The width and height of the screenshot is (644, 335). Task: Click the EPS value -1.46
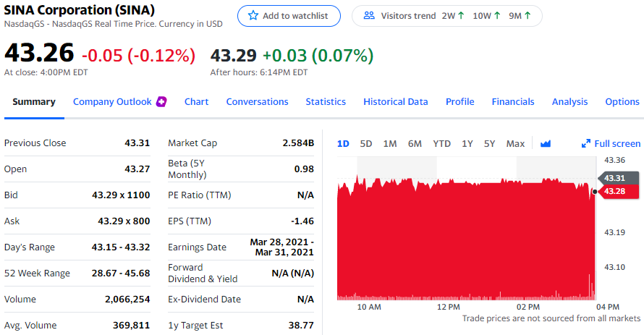coord(302,221)
